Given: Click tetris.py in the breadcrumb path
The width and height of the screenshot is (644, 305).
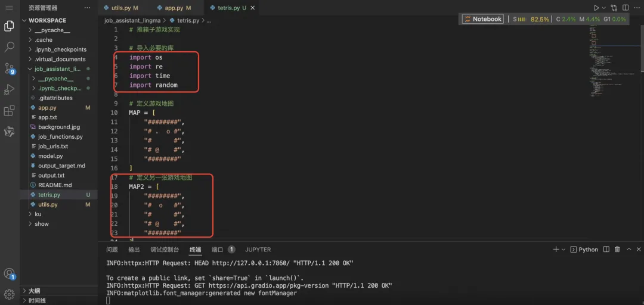Looking at the screenshot, I should 188,20.
